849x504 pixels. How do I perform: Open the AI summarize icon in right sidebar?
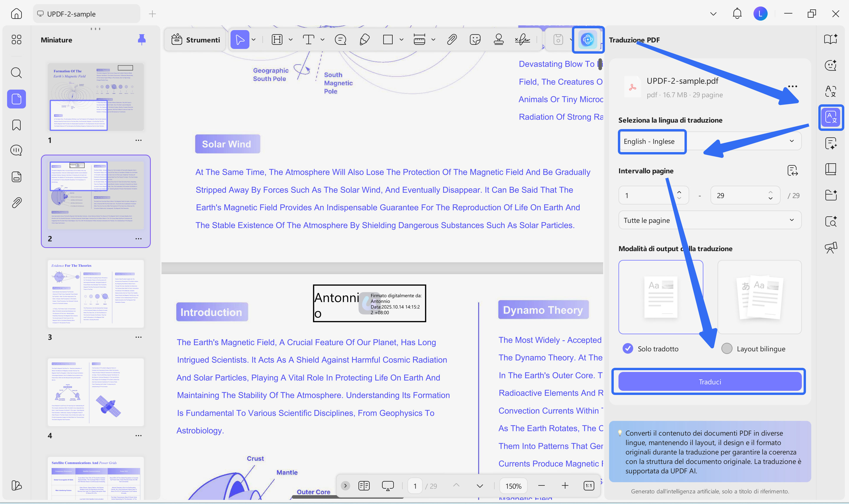tap(831, 143)
